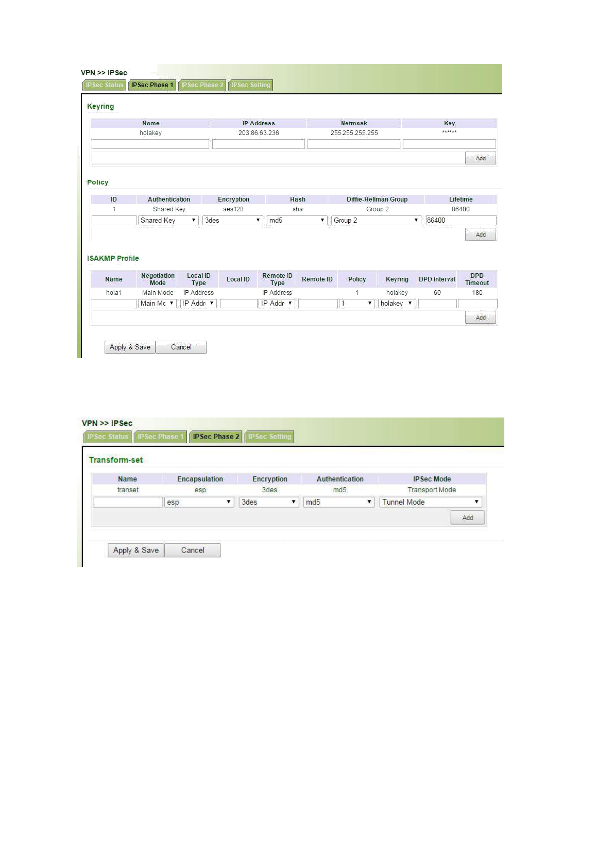Add the new ISAKMP Profile entry
This screenshot has width=613, height=868.
point(481,318)
